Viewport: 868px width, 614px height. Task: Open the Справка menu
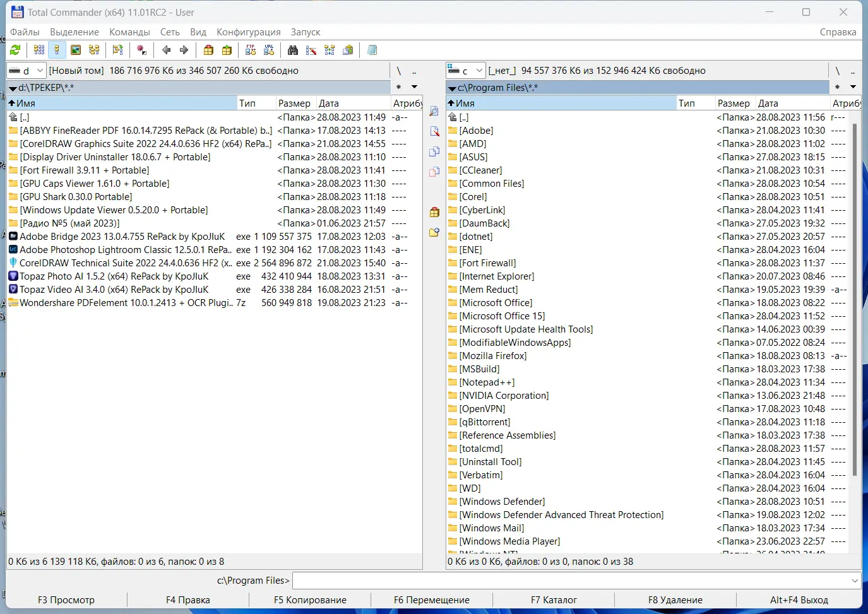838,32
